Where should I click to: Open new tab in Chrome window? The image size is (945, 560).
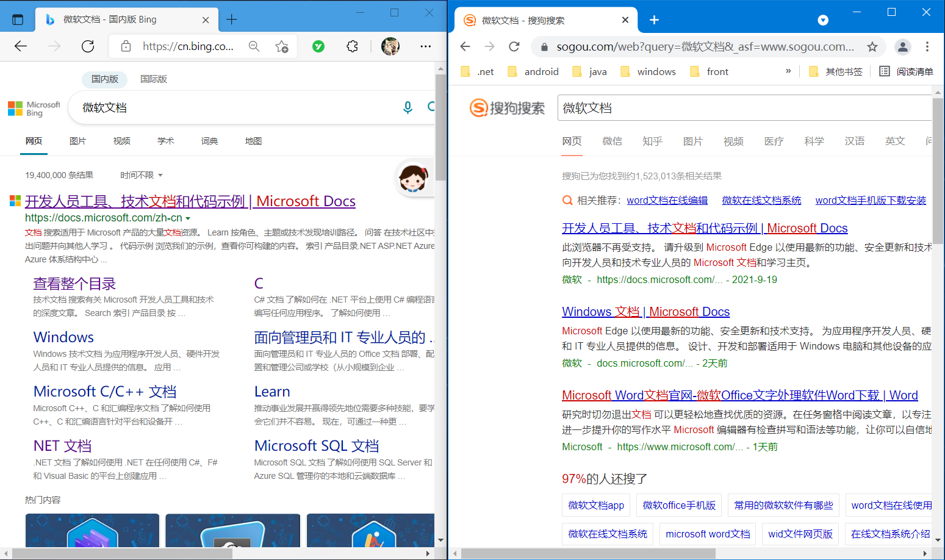[654, 20]
